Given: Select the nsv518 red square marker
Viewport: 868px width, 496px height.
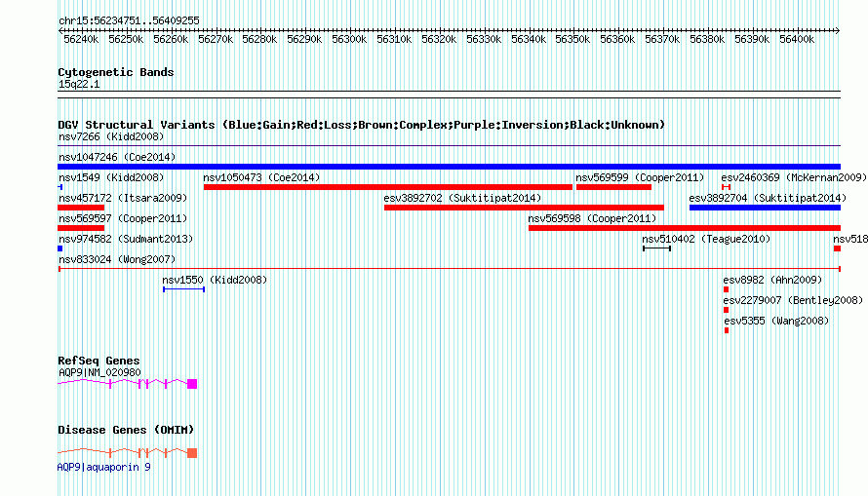Looking at the screenshot, I should pos(838,248).
